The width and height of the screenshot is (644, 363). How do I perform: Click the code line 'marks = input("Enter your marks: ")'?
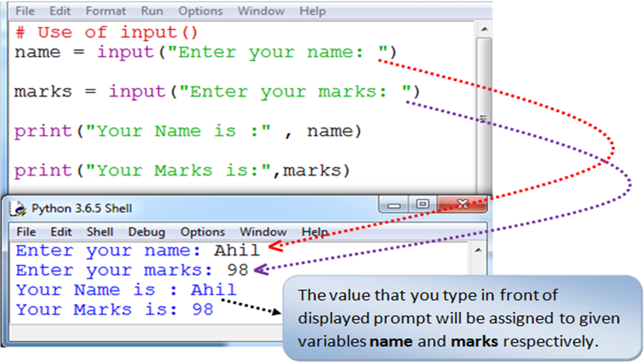click(x=217, y=91)
